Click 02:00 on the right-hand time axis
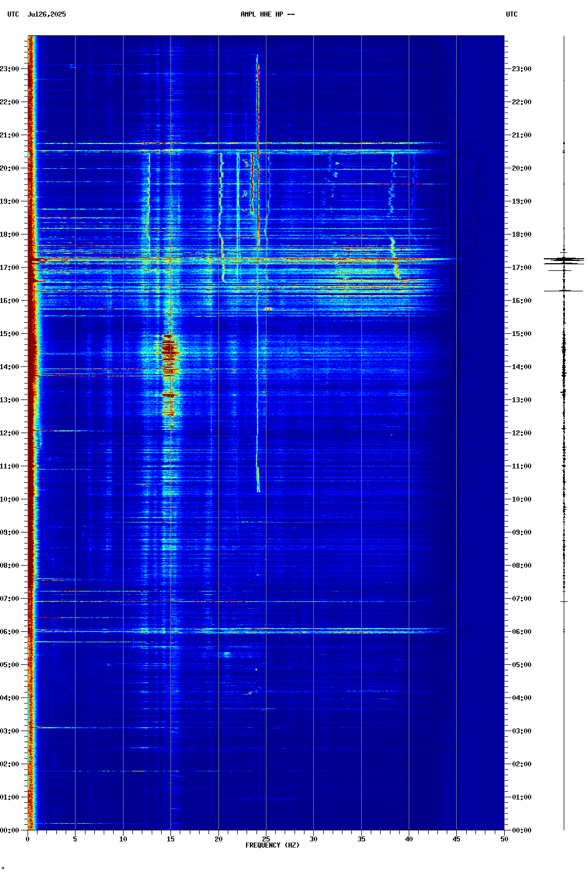 tap(522, 764)
